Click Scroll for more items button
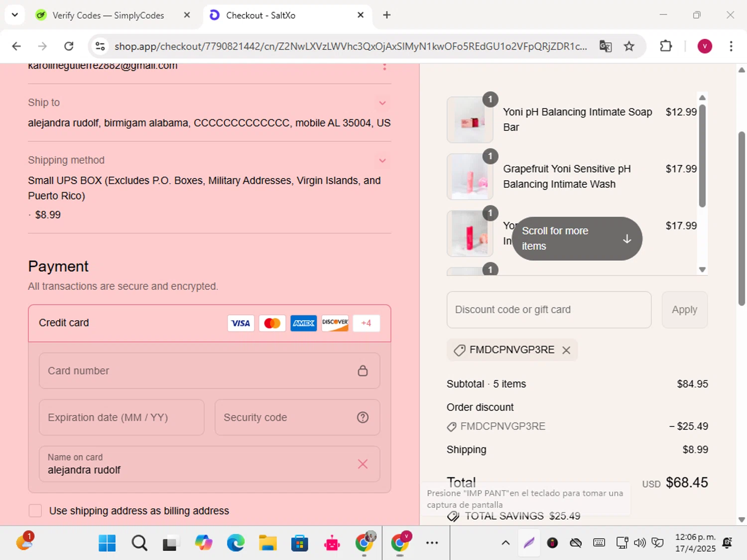 (x=577, y=238)
